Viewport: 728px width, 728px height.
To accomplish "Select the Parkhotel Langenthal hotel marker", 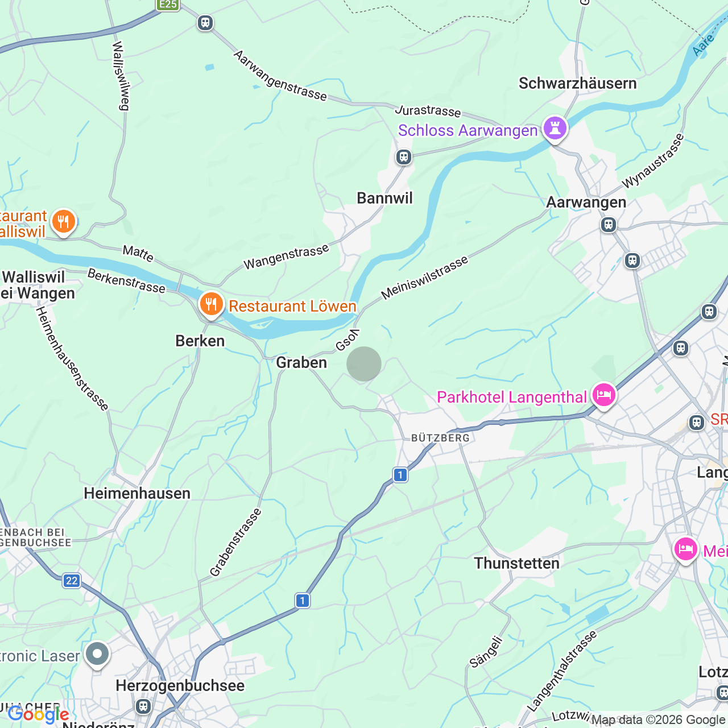I will point(604,395).
